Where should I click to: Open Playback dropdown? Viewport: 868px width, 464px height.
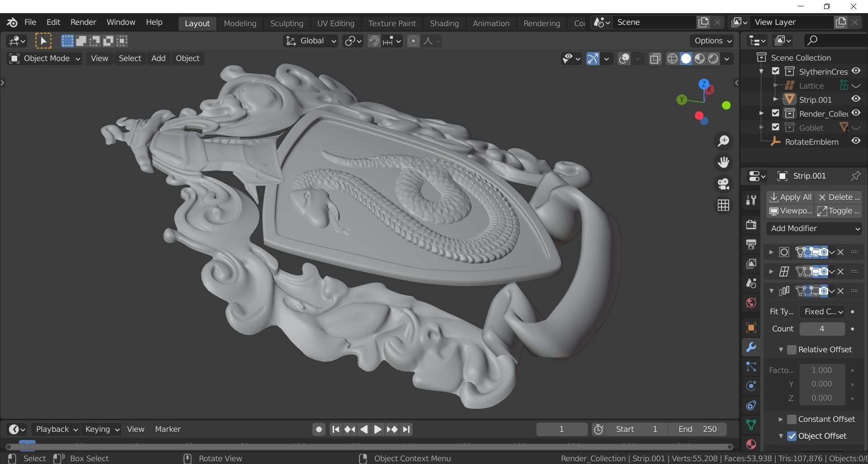[x=56, y=430]
